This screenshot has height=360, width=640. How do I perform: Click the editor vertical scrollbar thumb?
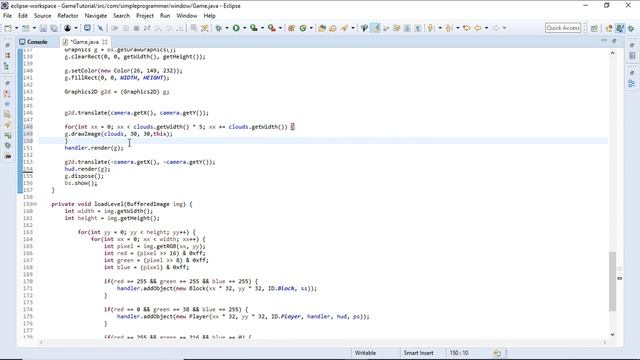tap(613, 281)
